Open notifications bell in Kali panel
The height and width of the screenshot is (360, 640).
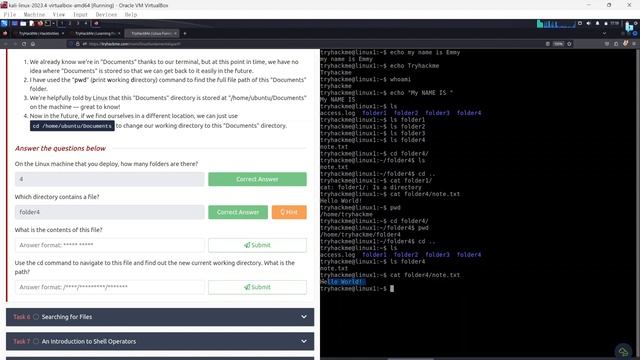point(598,23)
